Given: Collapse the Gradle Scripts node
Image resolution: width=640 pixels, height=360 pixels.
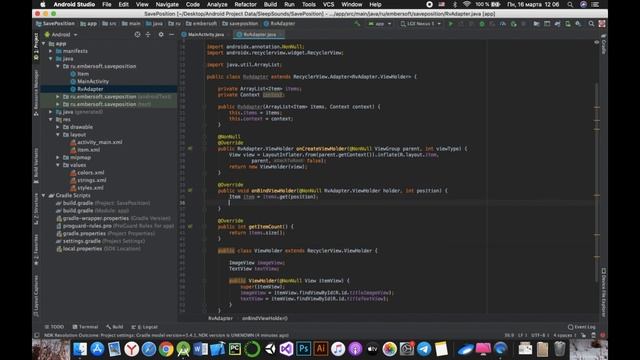Looking at the screenshot, I should [x=44, y=195].
